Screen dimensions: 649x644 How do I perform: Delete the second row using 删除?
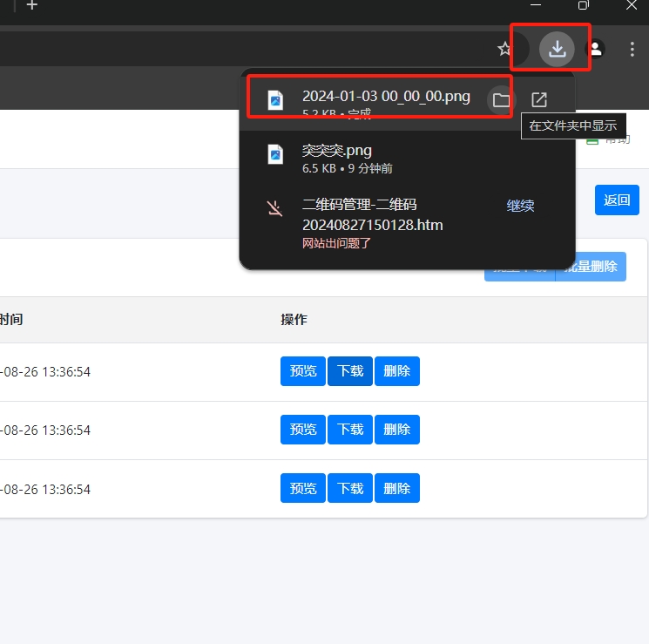click(397, 430)
